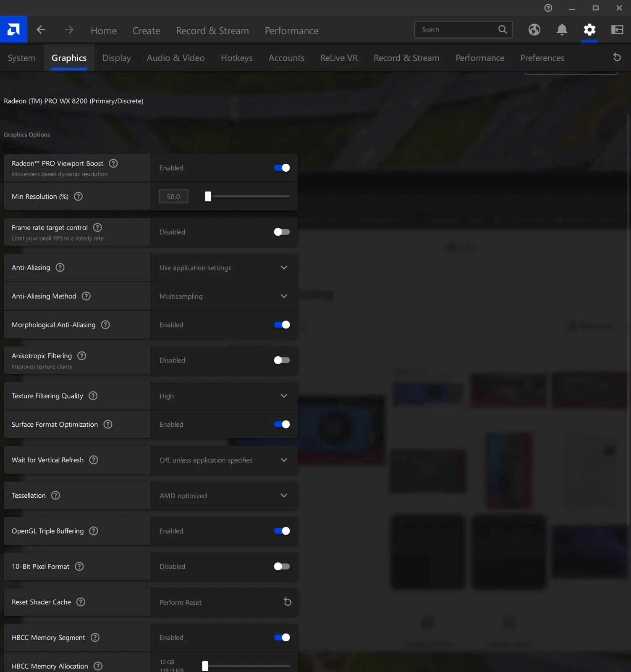Go to Home in top navigation

(x=104, y=30)
